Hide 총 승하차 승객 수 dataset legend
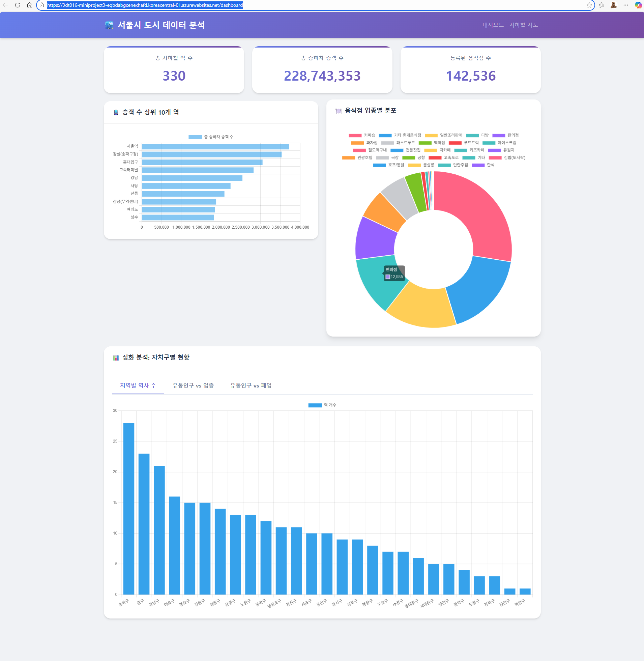644x661 pixels. pos(211,137)
